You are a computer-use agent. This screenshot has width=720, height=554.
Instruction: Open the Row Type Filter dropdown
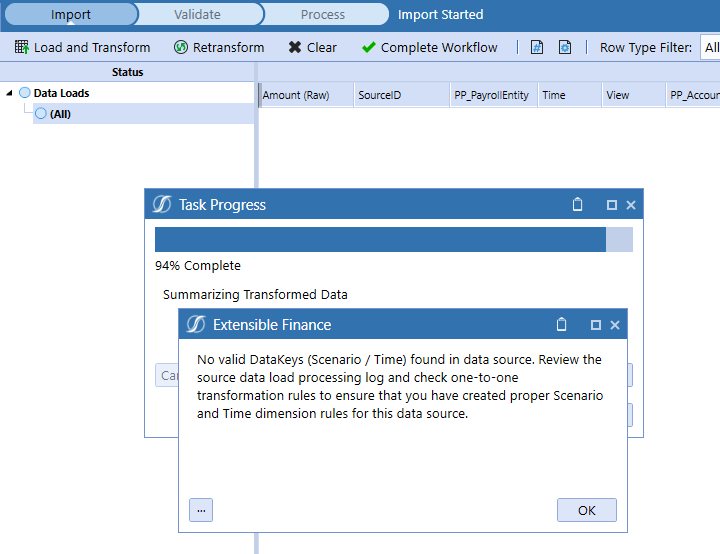710,47
